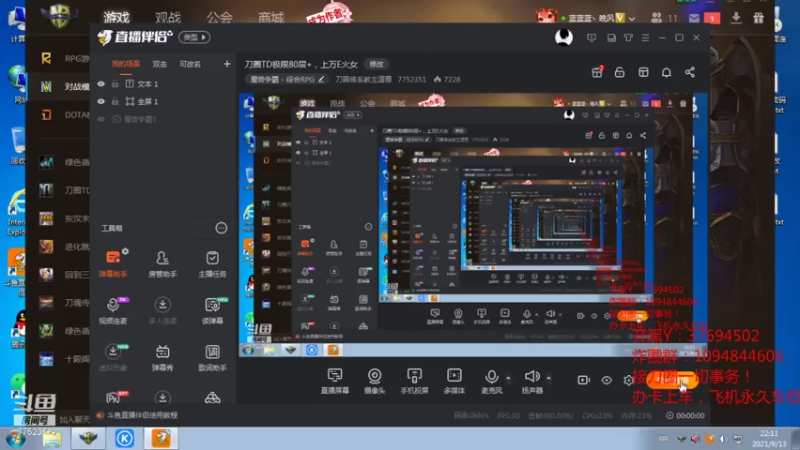Click 修改 to edit stream title

[x=377, y=64]
